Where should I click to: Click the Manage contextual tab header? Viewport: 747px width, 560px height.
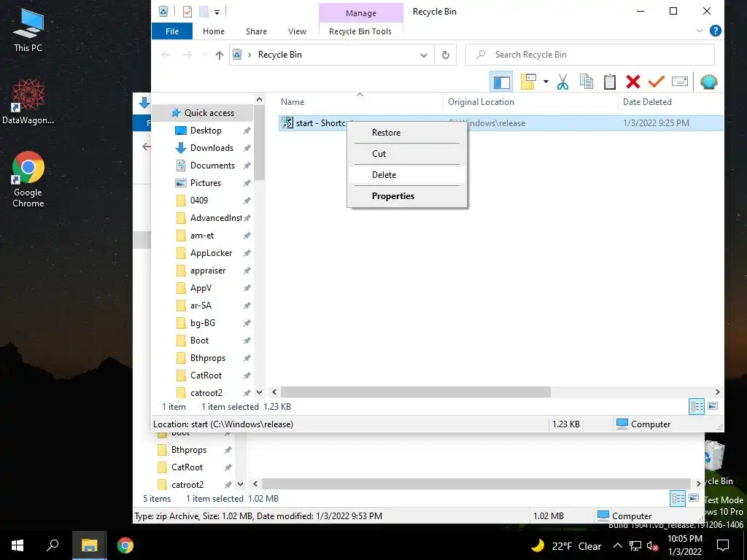point(360,13)
